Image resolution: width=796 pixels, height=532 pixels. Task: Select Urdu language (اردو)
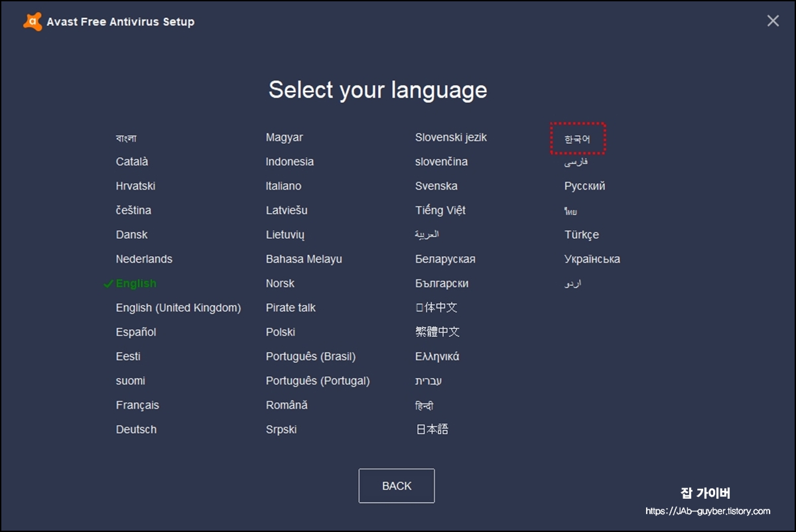point(573,284)
